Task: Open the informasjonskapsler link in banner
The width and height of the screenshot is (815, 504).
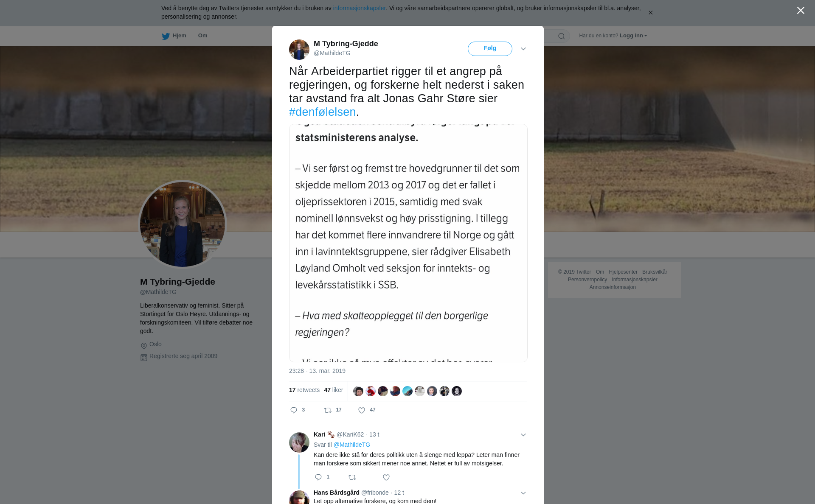Action: click(359, 8)
